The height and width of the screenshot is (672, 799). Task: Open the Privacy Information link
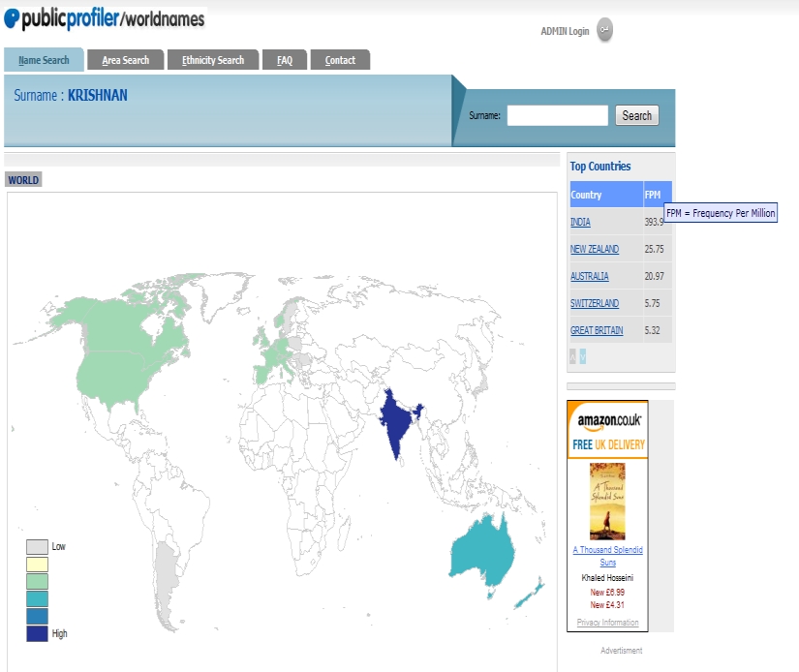607,623
